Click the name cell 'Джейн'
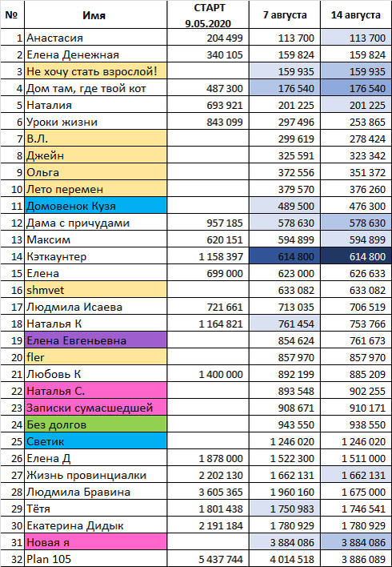 (95, 155)
